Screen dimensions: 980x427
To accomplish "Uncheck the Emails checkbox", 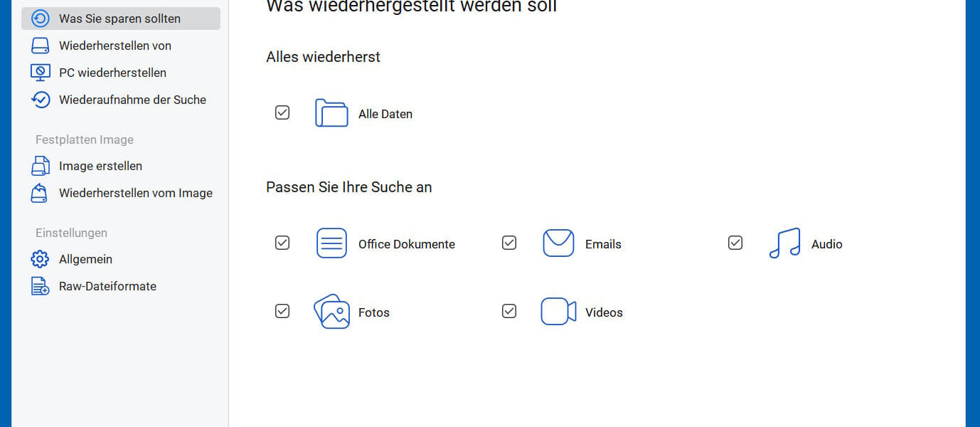I will 509,243.
